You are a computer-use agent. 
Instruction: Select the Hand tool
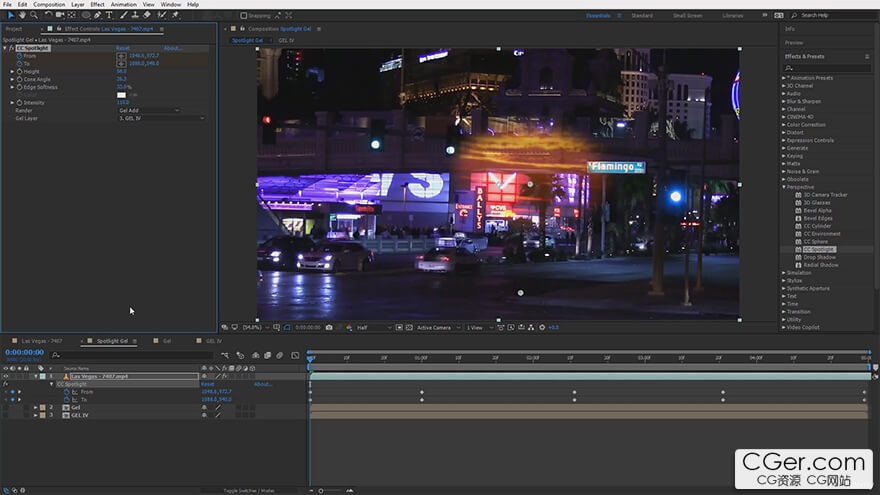[22, 15]
